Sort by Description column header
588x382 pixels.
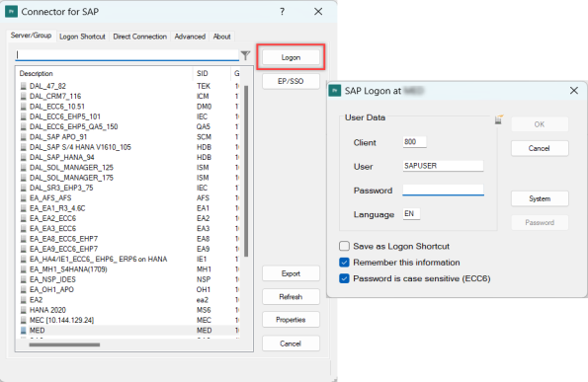pyautogui.click(x=105, y=73)
